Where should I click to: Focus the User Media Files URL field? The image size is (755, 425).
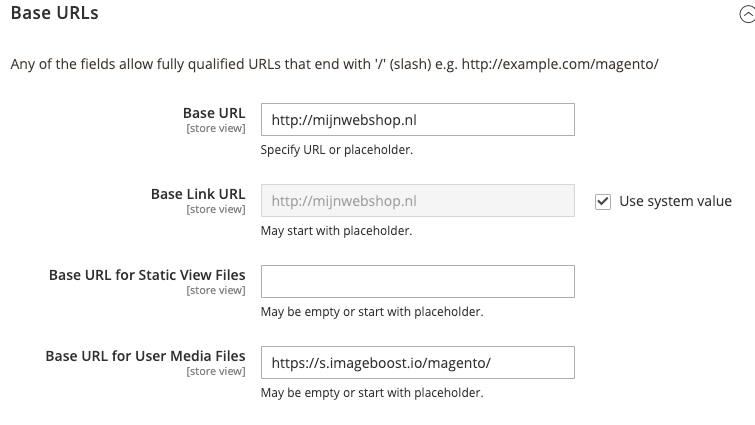(x=417, y=362)
